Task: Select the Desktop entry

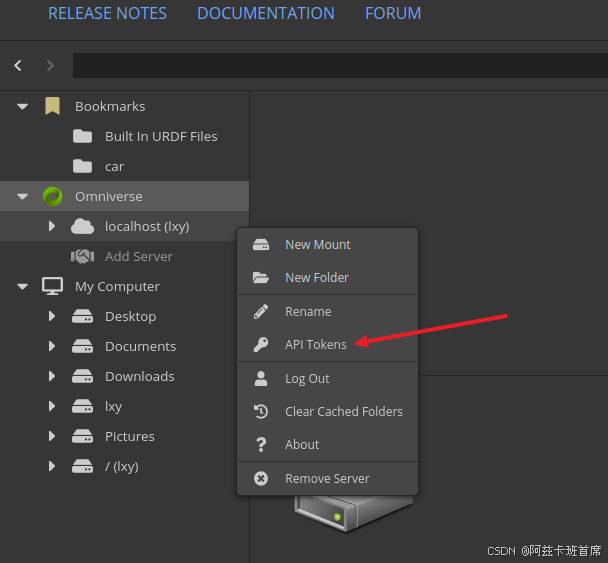Action: pos(131,317)
